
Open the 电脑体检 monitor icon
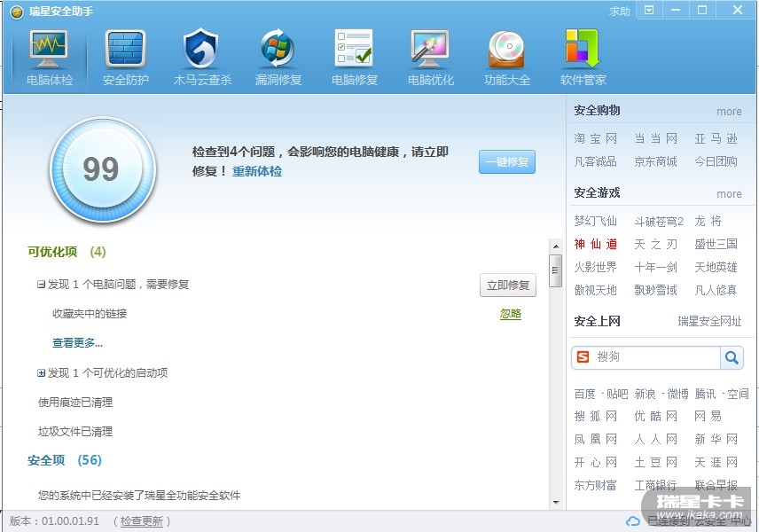click(49, 49)
